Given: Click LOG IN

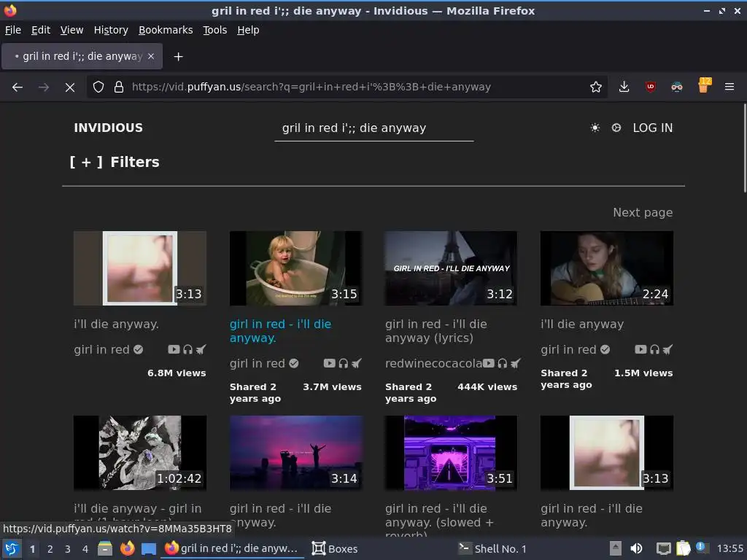Looking at the screenshot, I should 653,128.
